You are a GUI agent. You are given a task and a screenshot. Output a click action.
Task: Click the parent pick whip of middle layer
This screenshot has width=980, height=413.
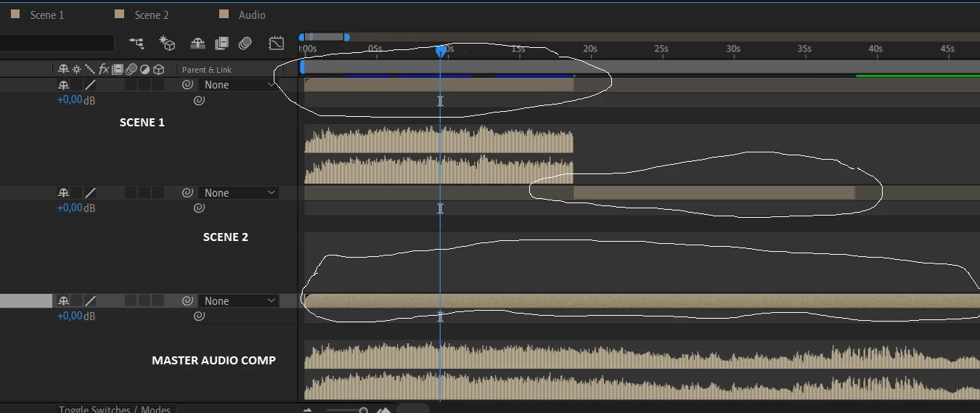[x=187, y=192]
